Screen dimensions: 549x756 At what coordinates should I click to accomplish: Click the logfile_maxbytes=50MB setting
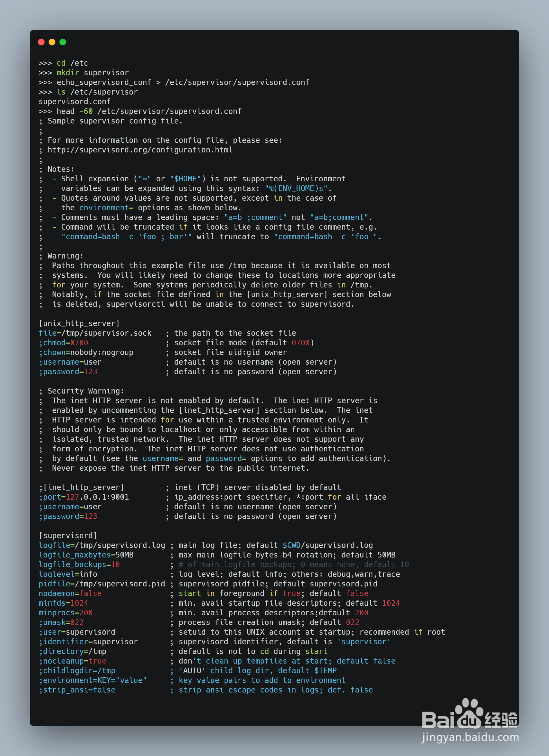coord(86,555)
